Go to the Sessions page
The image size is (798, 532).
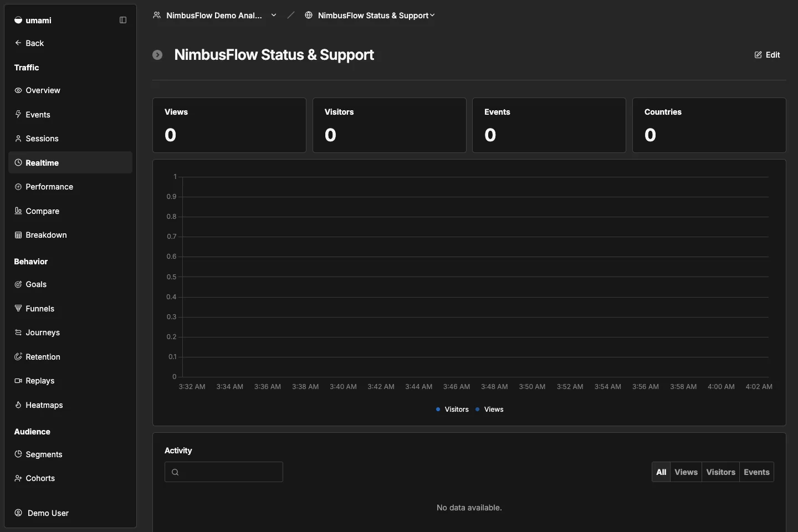point(70,139)
